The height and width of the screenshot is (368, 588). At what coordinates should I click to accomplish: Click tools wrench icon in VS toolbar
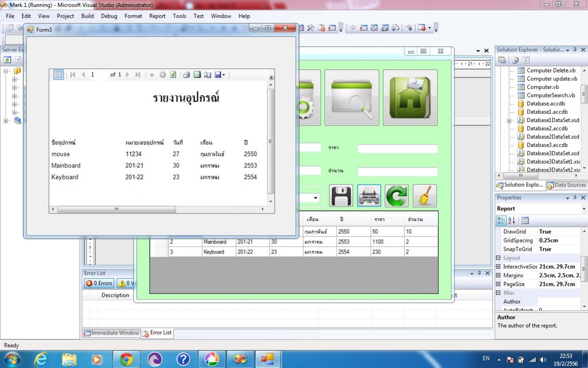click(x=311, y=28)
